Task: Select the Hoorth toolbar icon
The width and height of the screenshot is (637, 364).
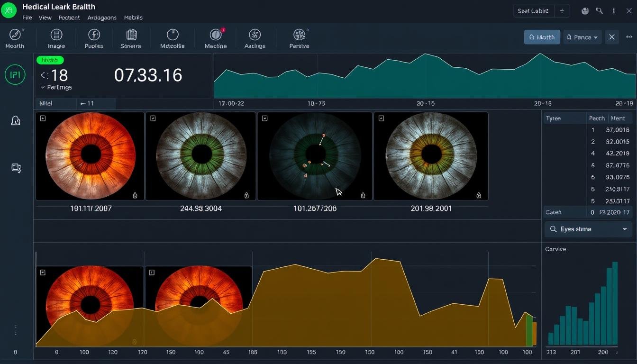Action: (15, 39)
